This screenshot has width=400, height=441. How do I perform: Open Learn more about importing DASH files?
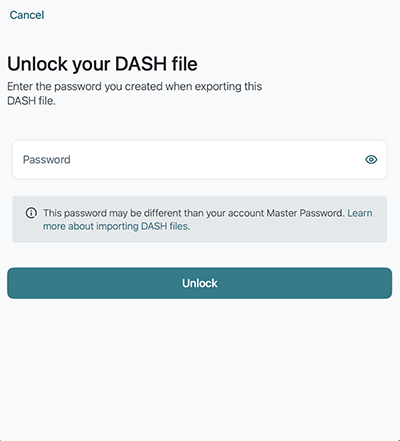click(207, 219)
